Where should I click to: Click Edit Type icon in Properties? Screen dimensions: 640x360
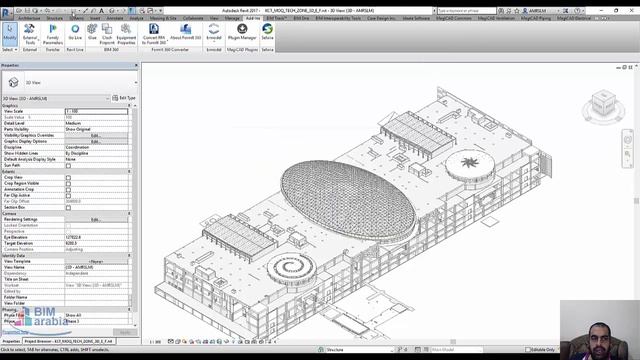(115, 98)
